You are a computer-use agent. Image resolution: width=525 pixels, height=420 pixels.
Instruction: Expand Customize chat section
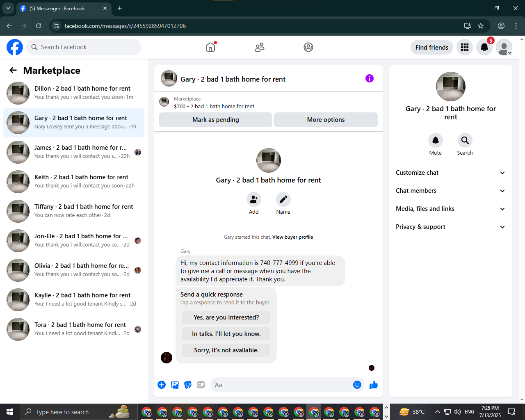pyautogui.click(x=450, y=173)
